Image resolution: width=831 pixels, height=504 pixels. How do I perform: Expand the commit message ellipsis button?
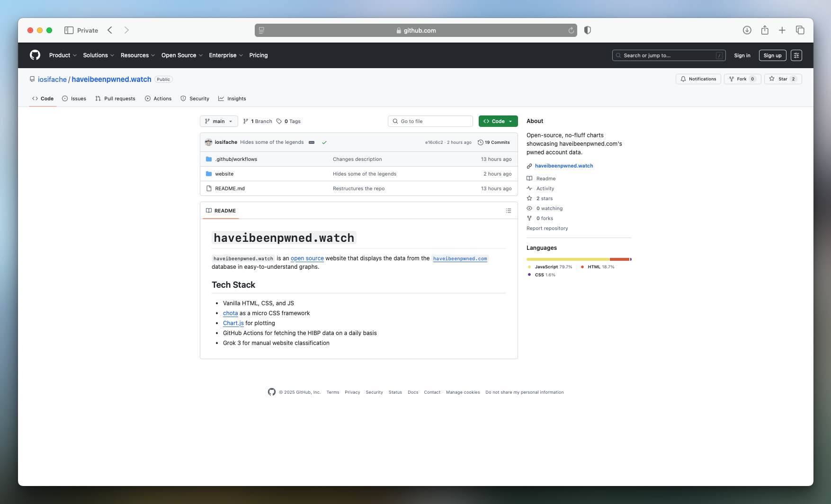(312, 142)
